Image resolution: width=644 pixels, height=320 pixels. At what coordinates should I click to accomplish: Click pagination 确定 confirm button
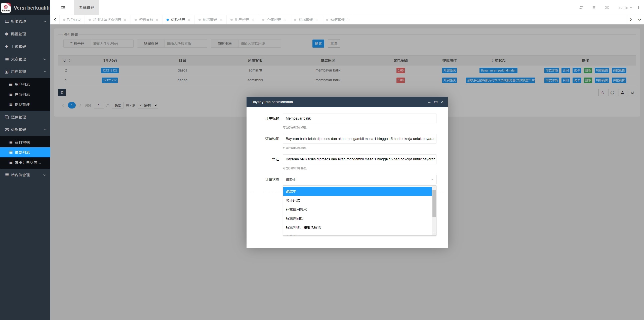pyautogui.click(x=117, y=105)
